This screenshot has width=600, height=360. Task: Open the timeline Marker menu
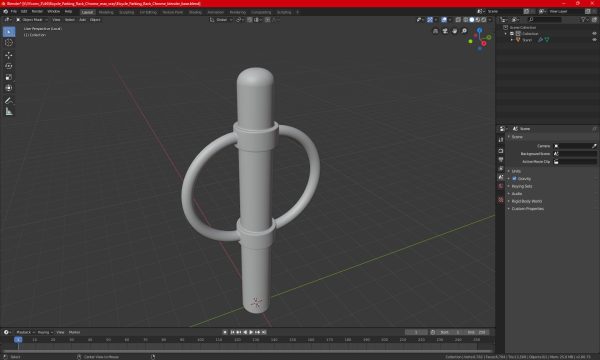click(x=74, y=332)
